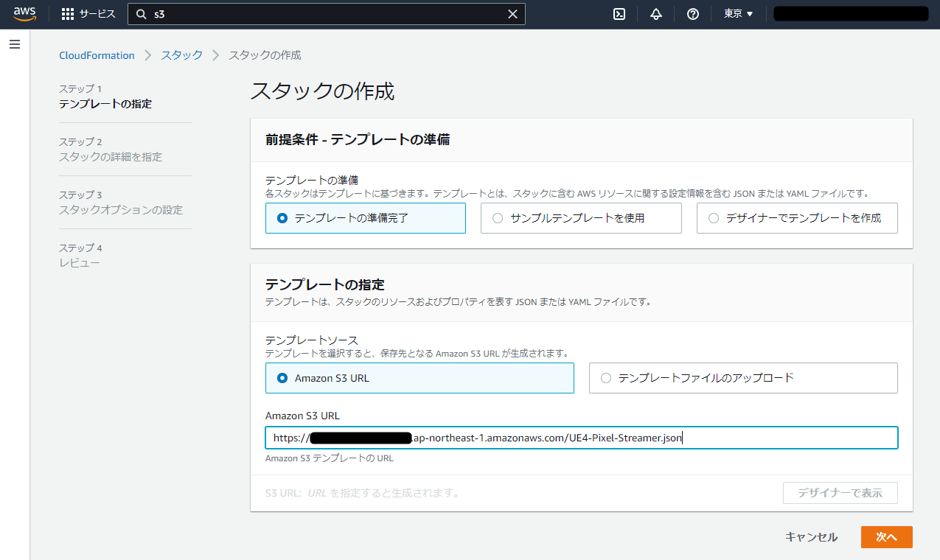
Task: Click the Amazon S3 URL input field
Action: pyautogui.click(x=582, y=438)
